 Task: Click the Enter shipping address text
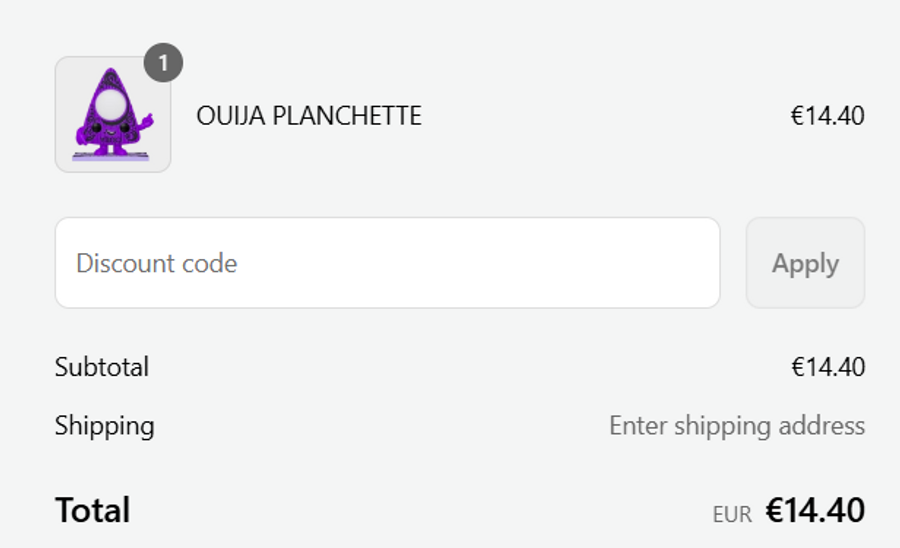(737, 426)
